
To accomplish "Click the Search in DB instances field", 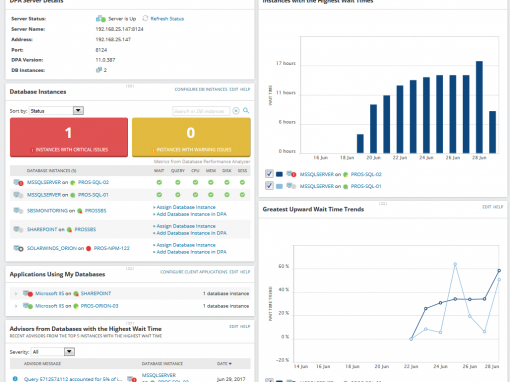I will tap(201, 111).
